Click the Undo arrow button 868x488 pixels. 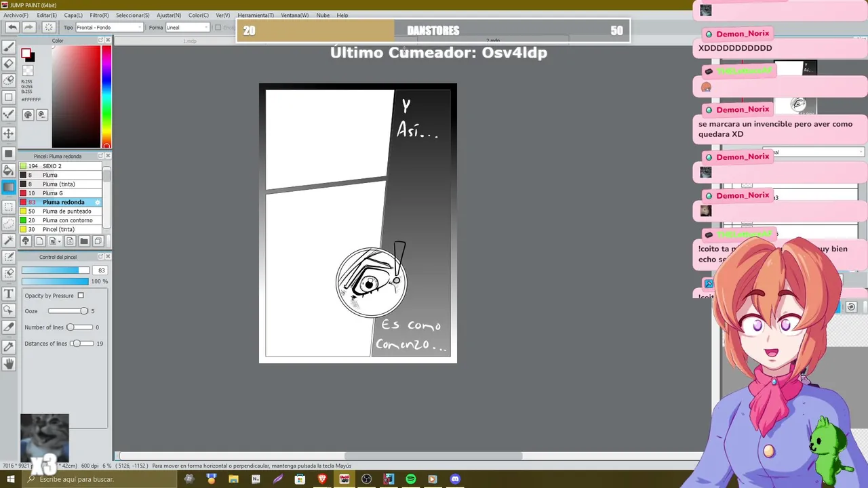pyautogui.click(x=12, y=27)
